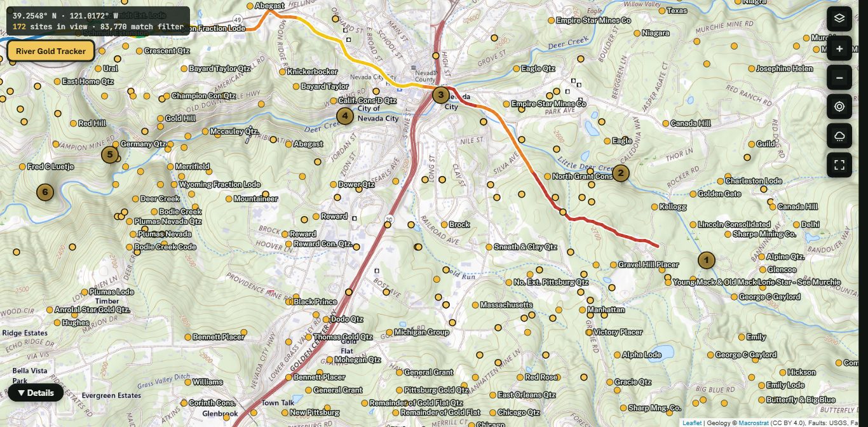Click the Alpha Lode site dot
This screenshot has height=427, width=868.
(617, 355)
